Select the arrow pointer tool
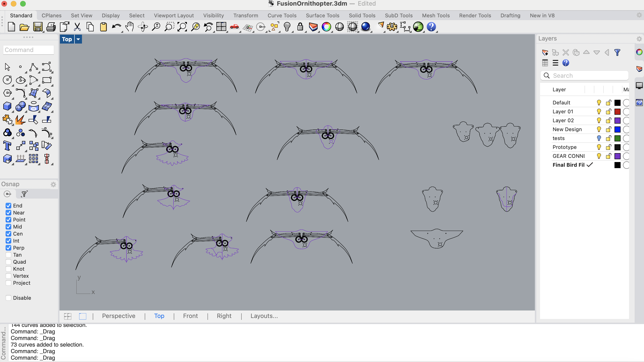Screen dimensions: 644x362 (x=7, y=67)
